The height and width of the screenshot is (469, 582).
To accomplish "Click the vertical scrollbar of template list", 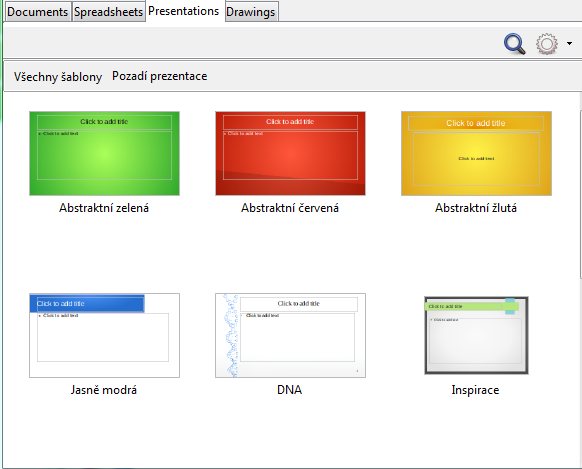I will 581,193.
